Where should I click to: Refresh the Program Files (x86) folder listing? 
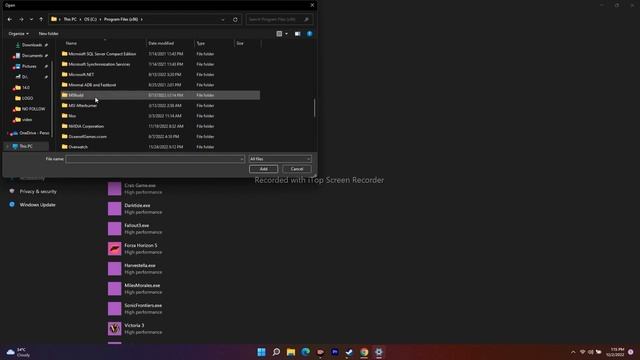click(235, 19)
